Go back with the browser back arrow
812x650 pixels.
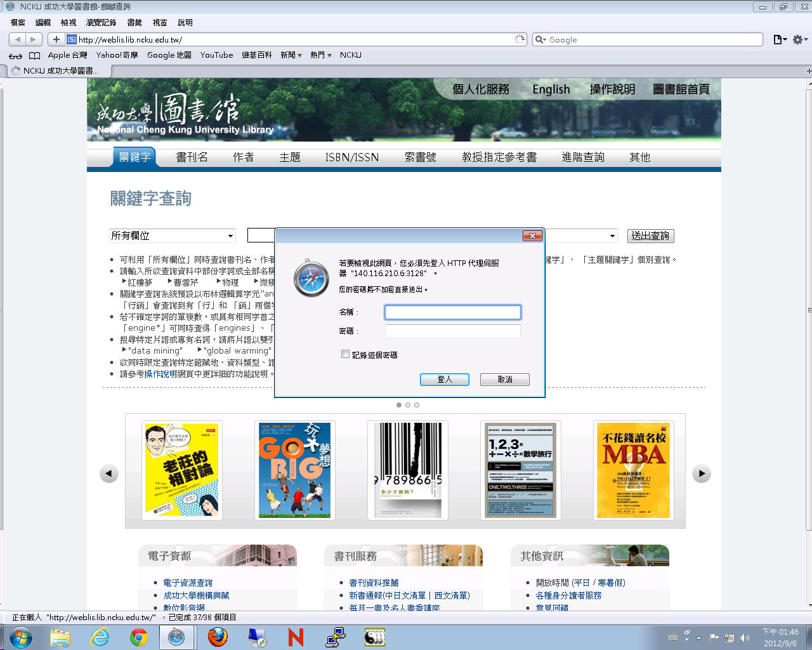(x=18, y=39)
